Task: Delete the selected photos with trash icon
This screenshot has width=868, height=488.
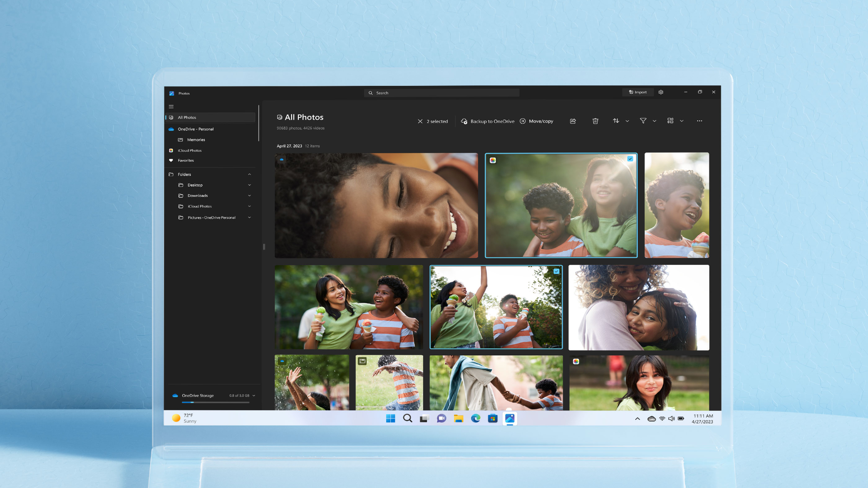Action: coord(595,121)
